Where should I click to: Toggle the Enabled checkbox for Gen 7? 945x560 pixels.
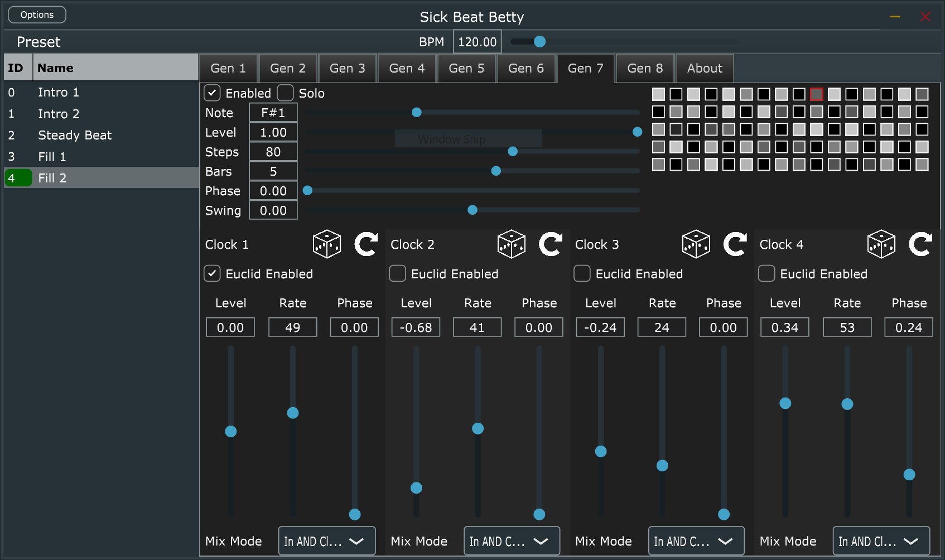(x=213, y=93)
